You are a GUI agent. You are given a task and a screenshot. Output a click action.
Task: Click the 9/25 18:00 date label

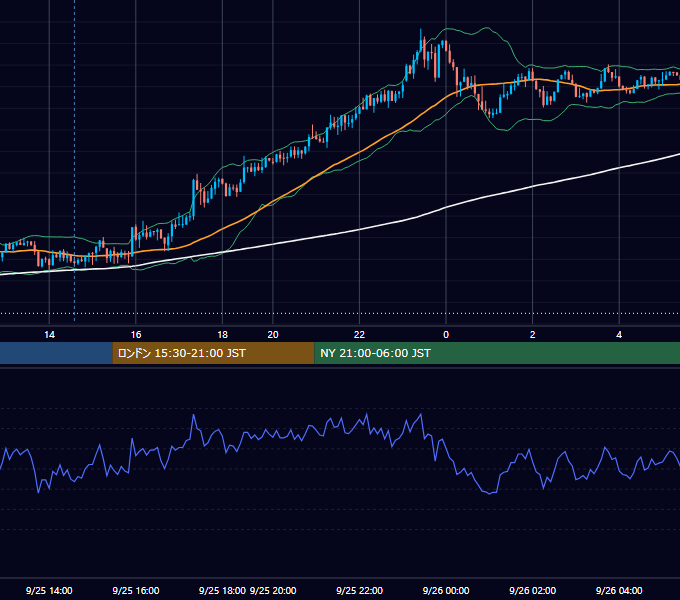pyautogui.click(x=222, y=590)
